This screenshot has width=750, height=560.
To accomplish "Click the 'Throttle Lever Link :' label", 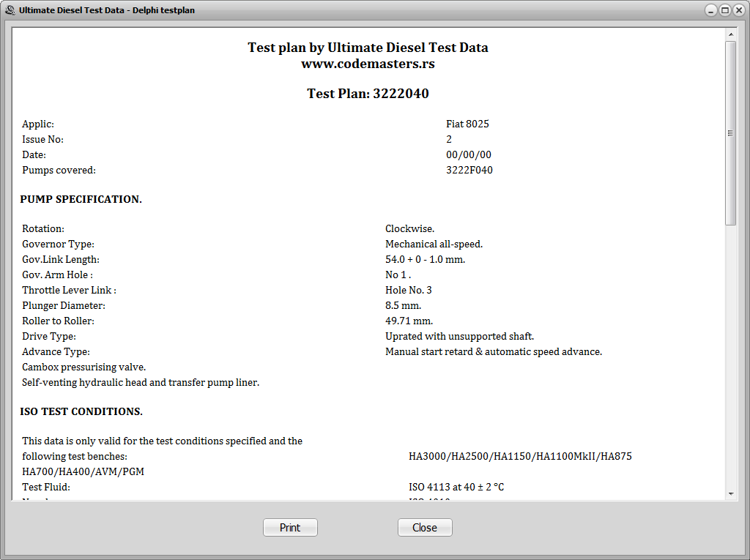I will pyautogui.click(x=69, y=290).
